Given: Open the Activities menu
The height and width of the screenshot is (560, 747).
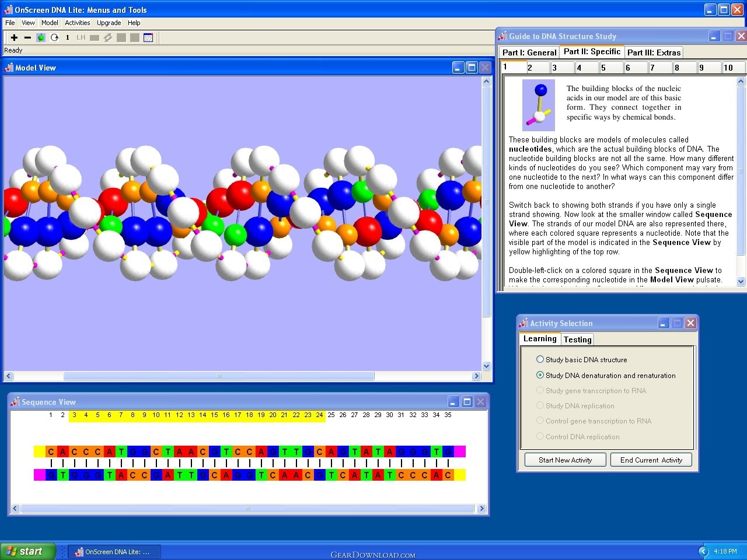Looking at the screenshot, I should pos(78,23).
